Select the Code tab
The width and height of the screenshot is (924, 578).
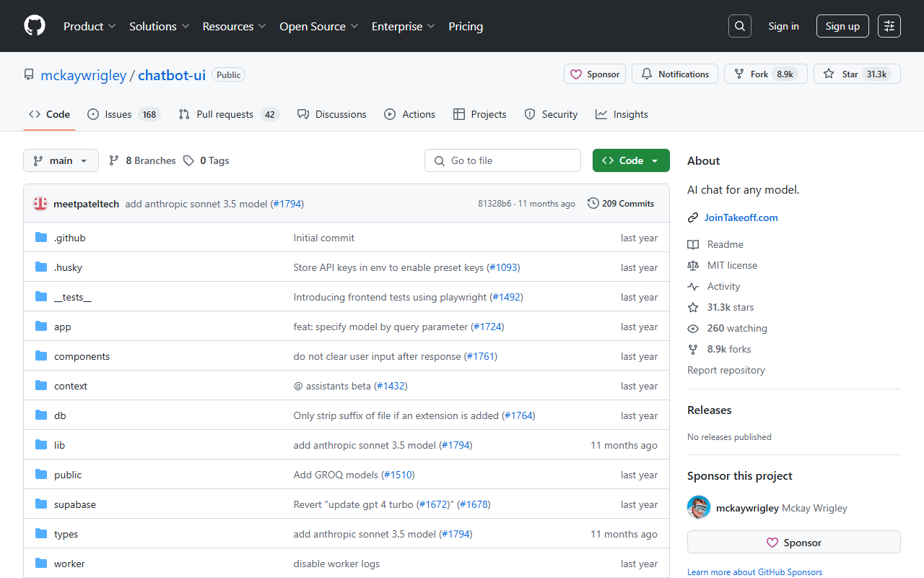(49, 114)
